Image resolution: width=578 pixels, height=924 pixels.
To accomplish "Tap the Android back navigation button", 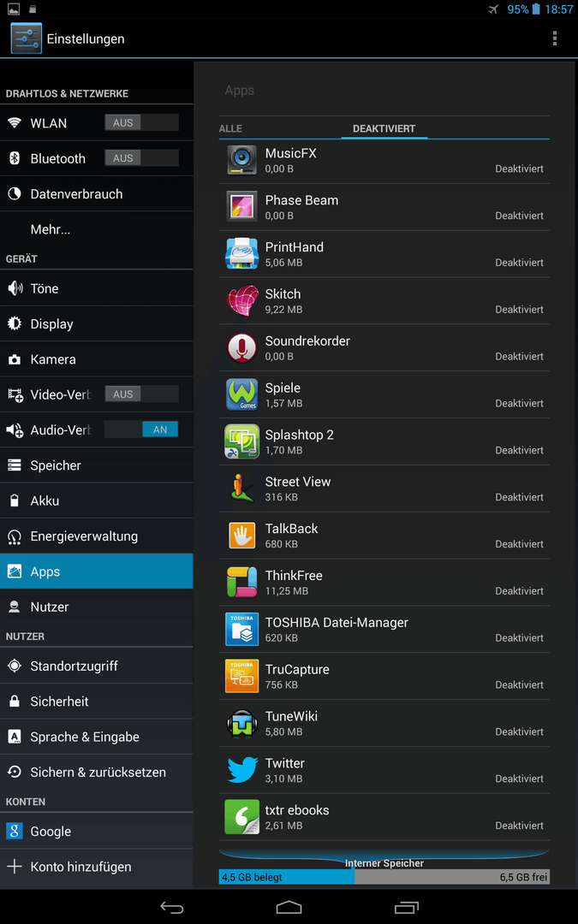I will pyautogui.click(x=171, y=907).
